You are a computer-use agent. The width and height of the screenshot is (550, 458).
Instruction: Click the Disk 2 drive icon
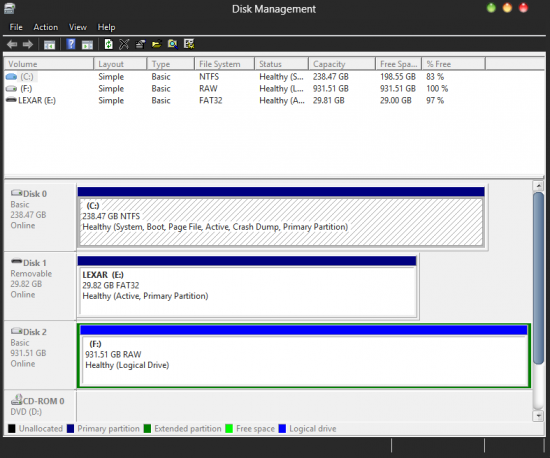(16, 331)
